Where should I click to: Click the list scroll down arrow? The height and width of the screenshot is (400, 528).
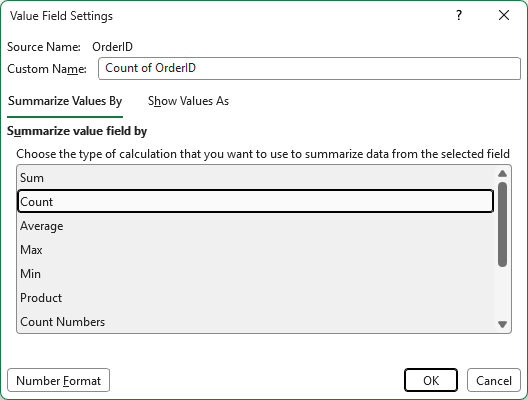click(x=502, y=324)
